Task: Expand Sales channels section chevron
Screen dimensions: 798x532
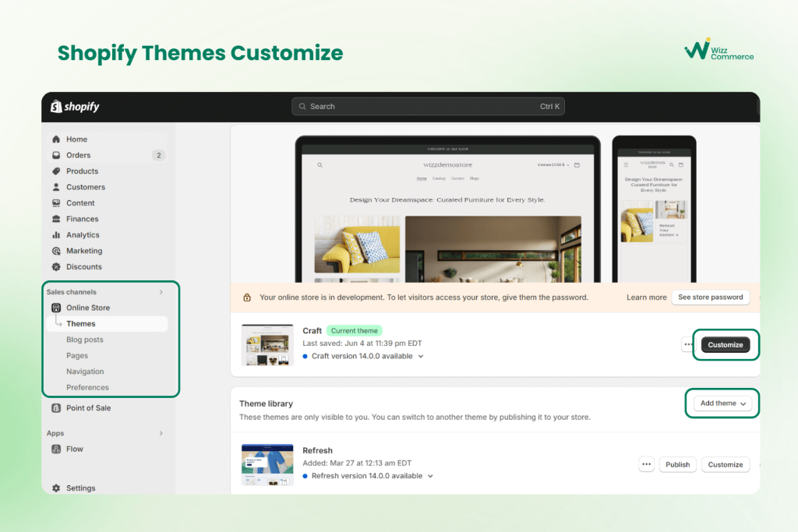Action: tap(161, 292)
